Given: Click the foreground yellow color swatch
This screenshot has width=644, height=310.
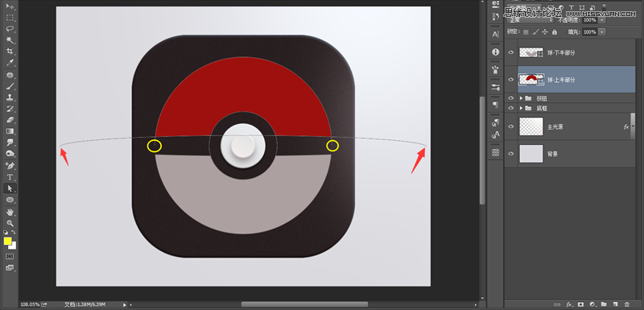Looking at the screenshot, I should [7, 241].
